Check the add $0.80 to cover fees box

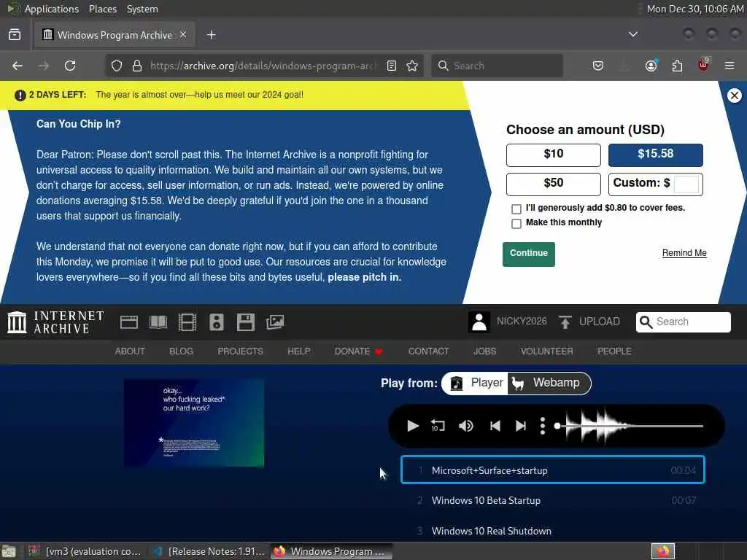pyautogui.click(x=516, y=209)
